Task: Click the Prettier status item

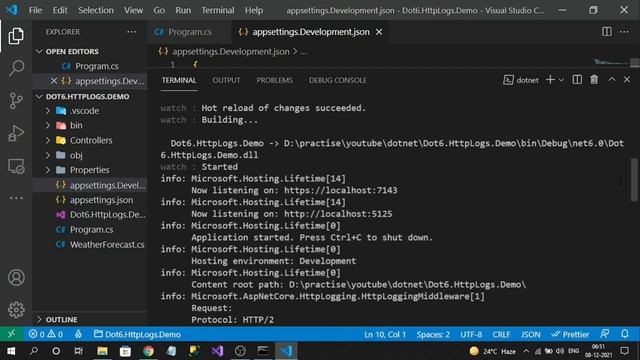Action: 570,334
